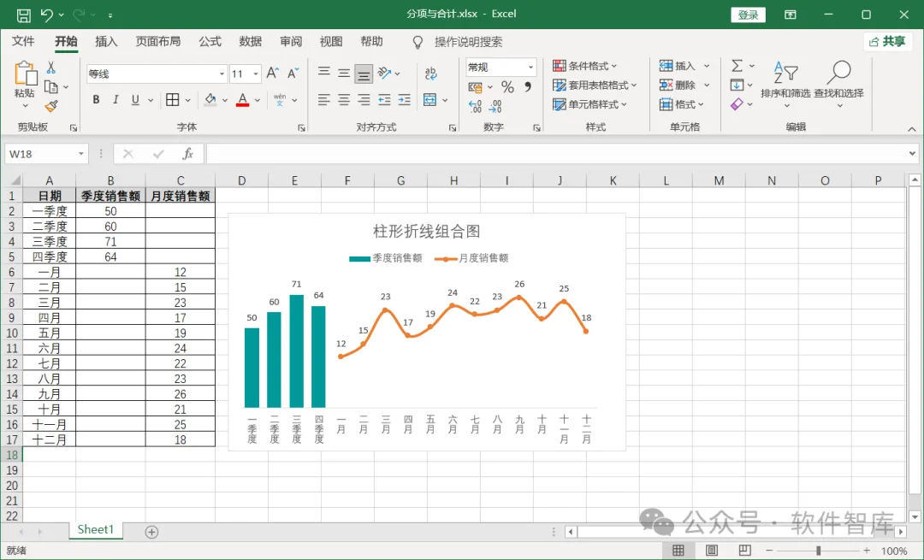924x560 pixels.
Task: Toggle middle vertical alignment
Action: coord(344,73)
